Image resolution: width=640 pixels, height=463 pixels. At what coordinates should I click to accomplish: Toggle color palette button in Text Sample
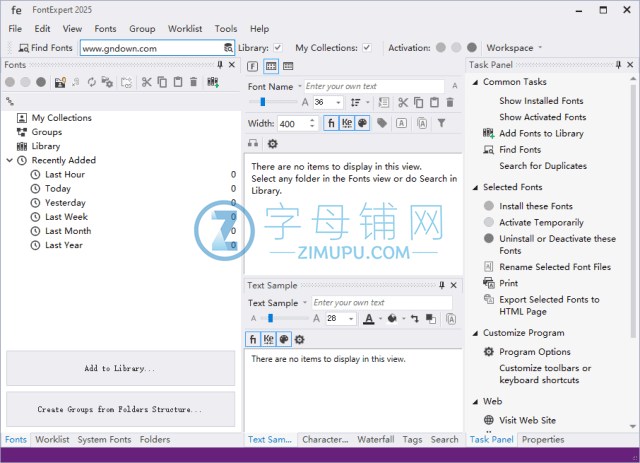[x=284, y=339]
